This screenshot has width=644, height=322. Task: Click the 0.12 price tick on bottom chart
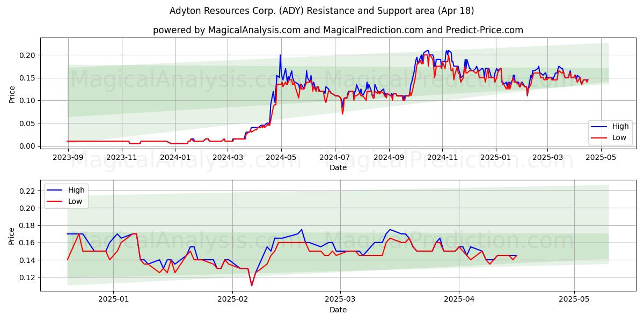click(x=28, y=277)
